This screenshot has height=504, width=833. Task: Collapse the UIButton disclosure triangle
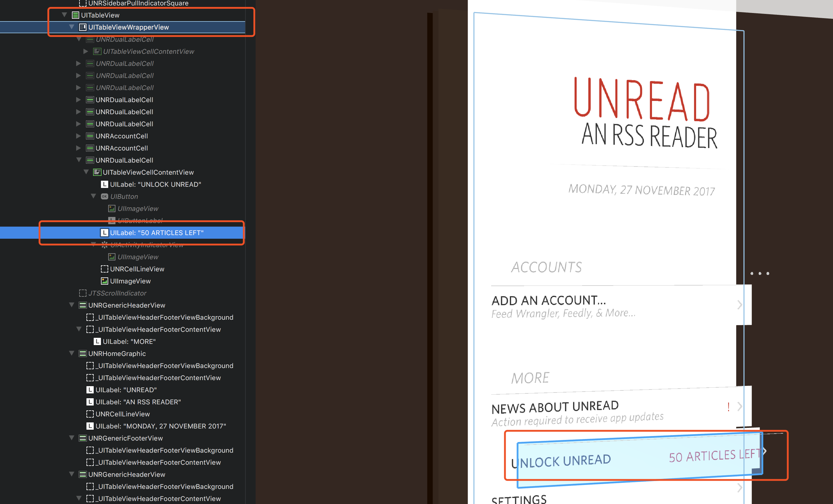[x=93, y=196]
